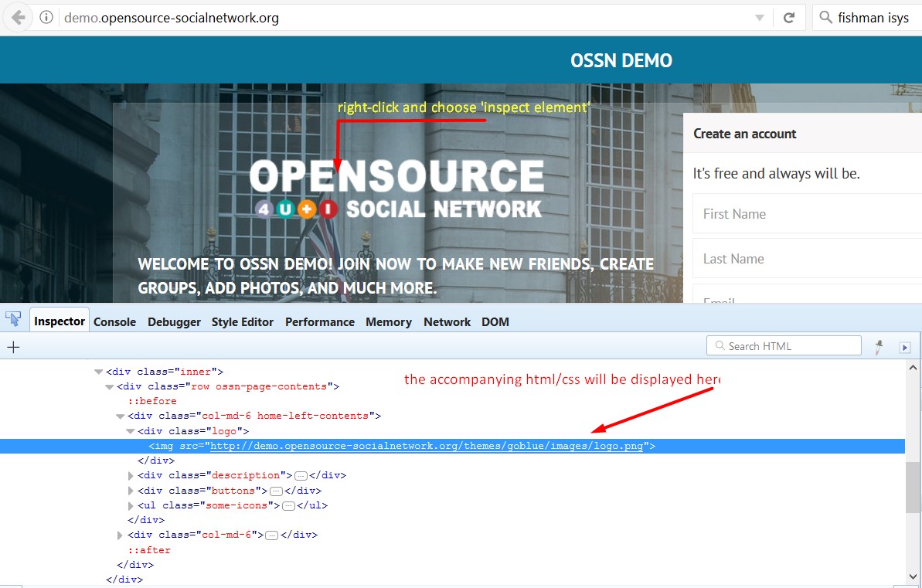Click ellipsis badge in some-icons ul
The height and width of the screenshot is (588, 922).
point(289,505)
